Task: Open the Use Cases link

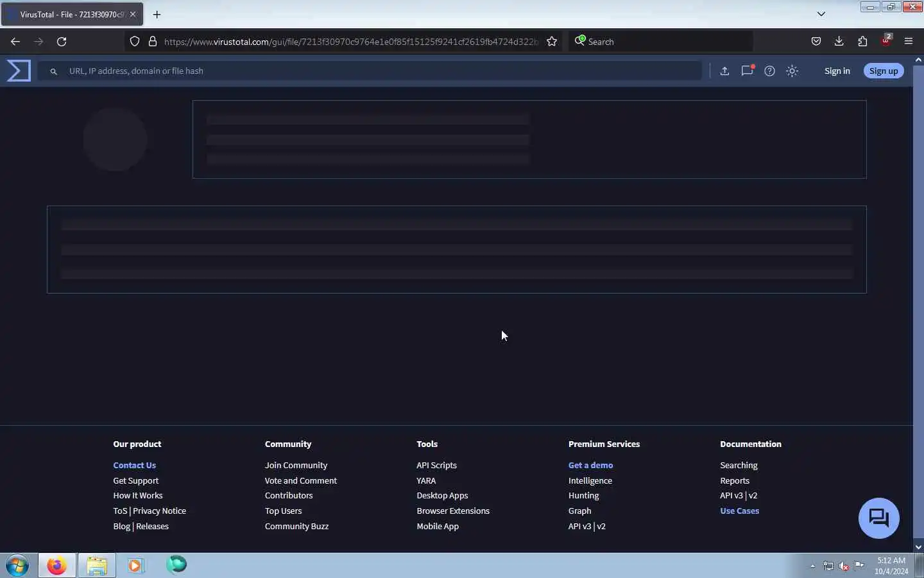Action: [739, 511]
